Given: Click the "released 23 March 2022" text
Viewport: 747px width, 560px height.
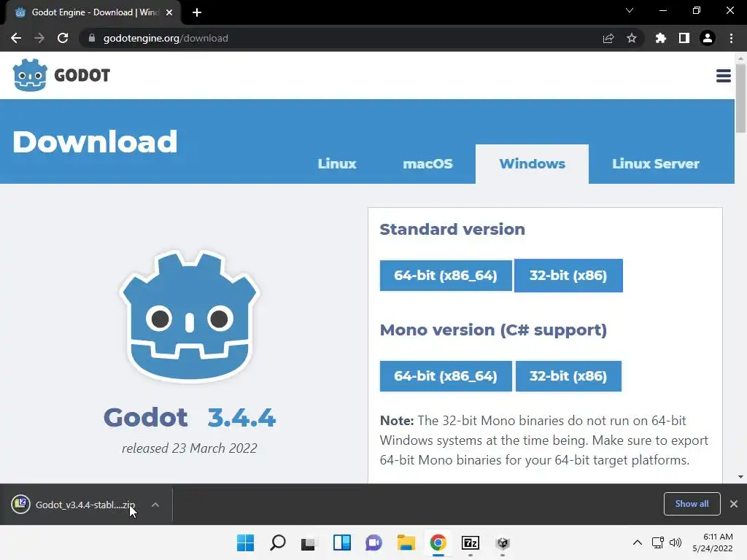Looking at the screenshot, I should pos(190,448).
